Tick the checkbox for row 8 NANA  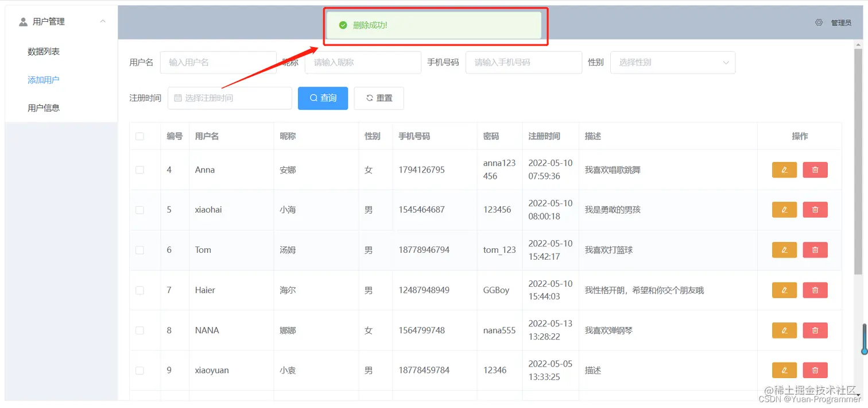click(139, 330)
